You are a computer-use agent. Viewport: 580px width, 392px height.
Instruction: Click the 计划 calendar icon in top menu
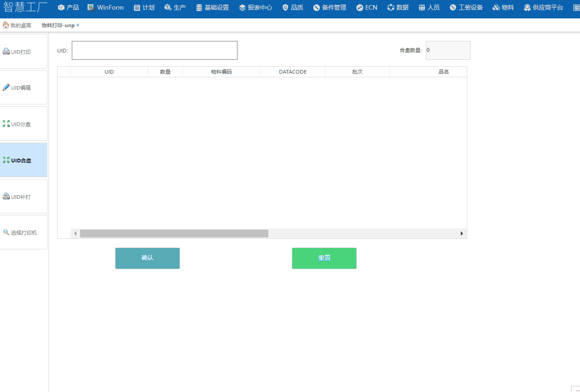pos(137,8)
